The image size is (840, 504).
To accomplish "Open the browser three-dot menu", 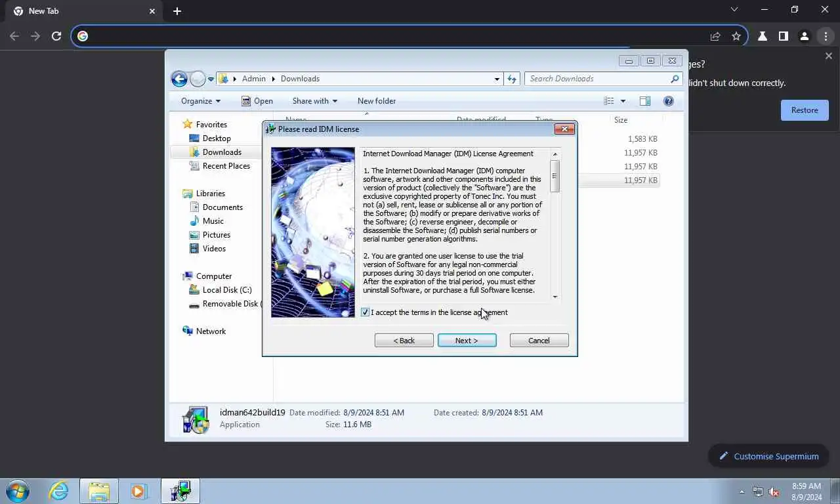I will point(826,36).
